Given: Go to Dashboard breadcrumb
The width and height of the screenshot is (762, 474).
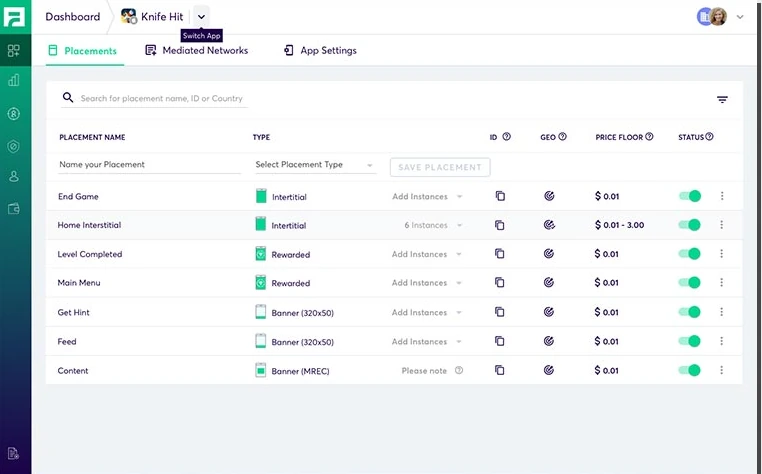Looking at the screenshot, I should pyautogui.click(x=72, y=17).
